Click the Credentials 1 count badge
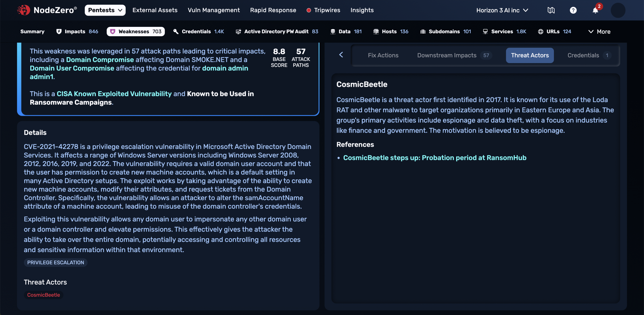The height and width of the screenshot is (315, 644). pos(607,55)
